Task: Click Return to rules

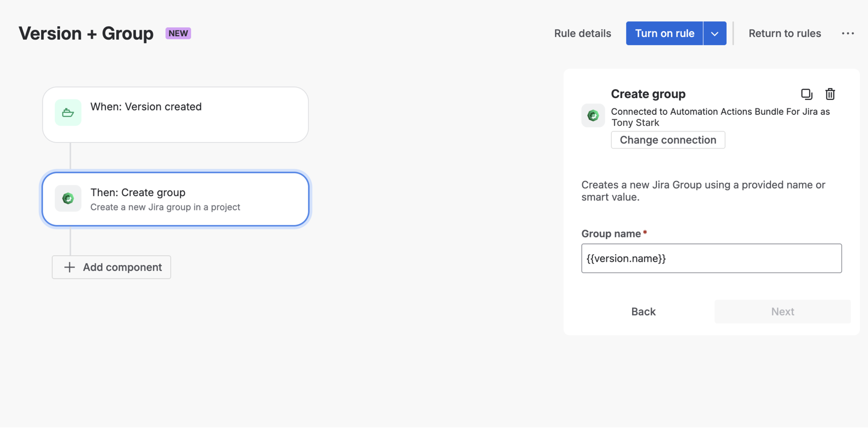Action: 784,33
